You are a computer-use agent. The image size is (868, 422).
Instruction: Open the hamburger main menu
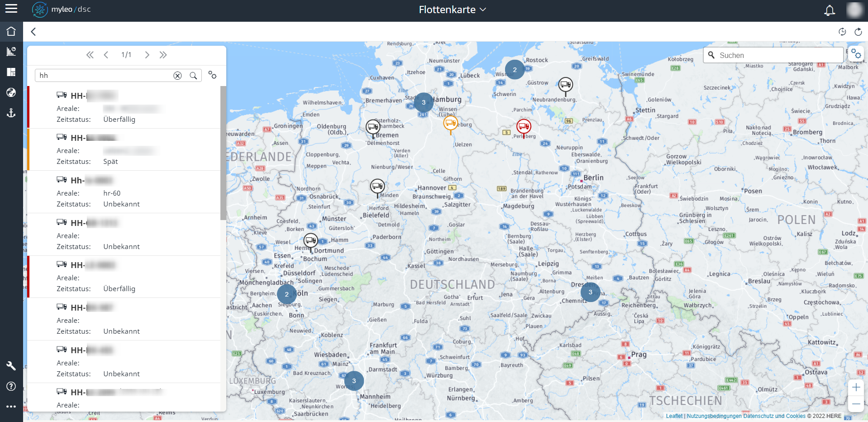[11, 9]
